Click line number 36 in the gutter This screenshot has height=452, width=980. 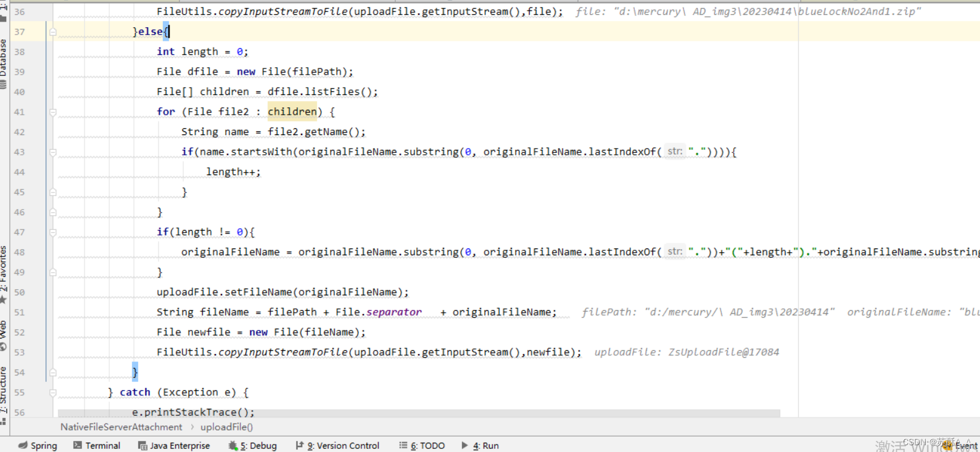[20, 12]
